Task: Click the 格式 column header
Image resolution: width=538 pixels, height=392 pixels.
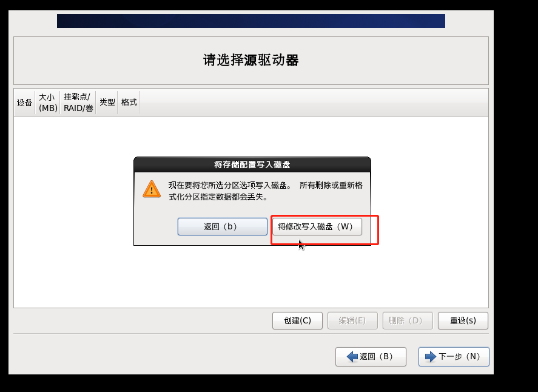Action: click(x=129, y=103)
